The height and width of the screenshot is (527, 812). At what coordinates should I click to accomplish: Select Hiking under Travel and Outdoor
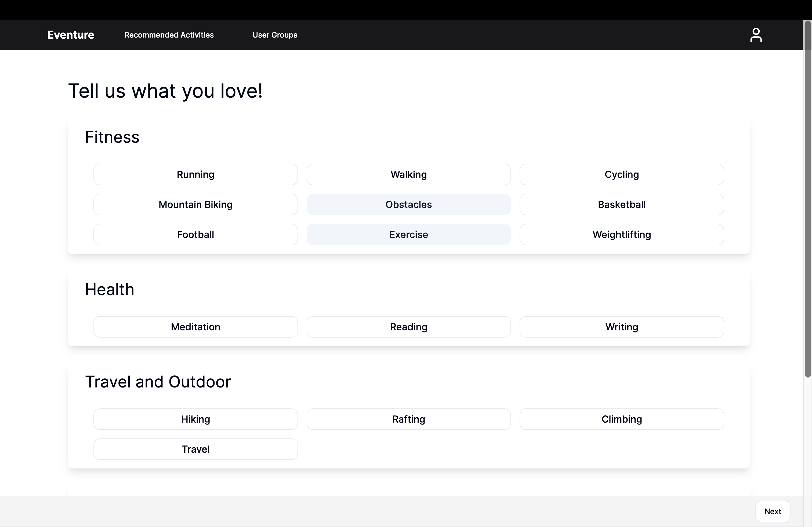coord(195,419)
